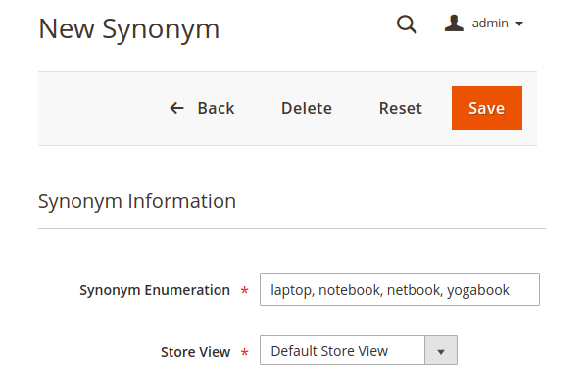Click the Synonym Information section heading
588x386 pixels.
137,201
